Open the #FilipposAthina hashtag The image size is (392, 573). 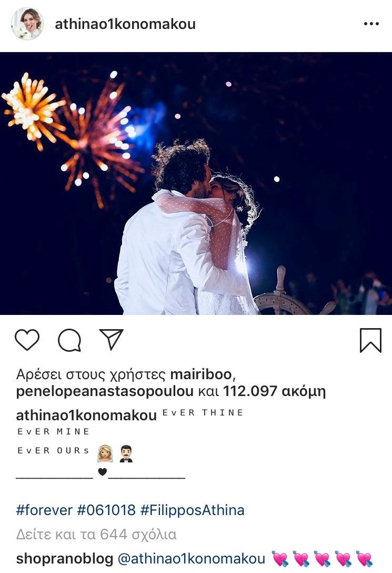(192, 510)
